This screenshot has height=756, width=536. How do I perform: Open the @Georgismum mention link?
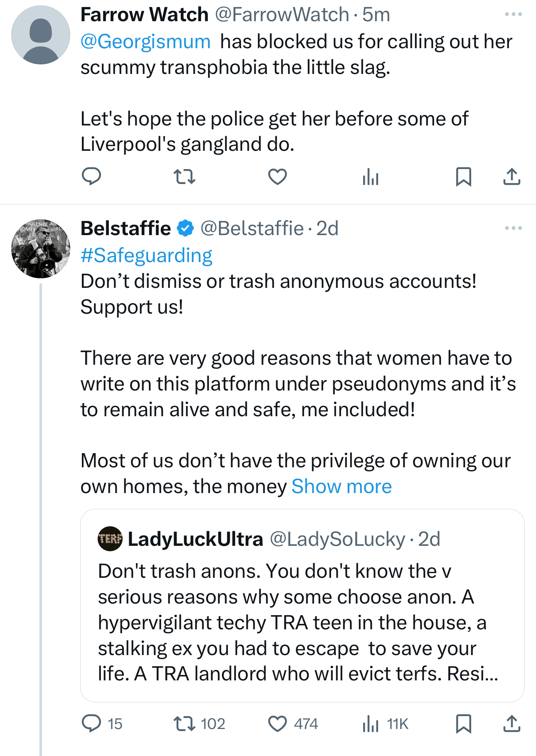point(145,42)
